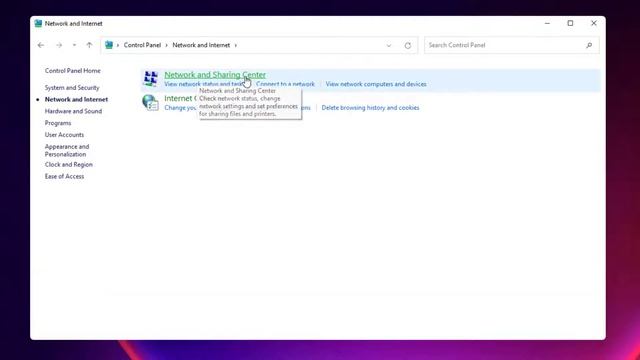The image size is (640, 360).
Task: Open View network computers and devices
Action: tap(376, 84)
